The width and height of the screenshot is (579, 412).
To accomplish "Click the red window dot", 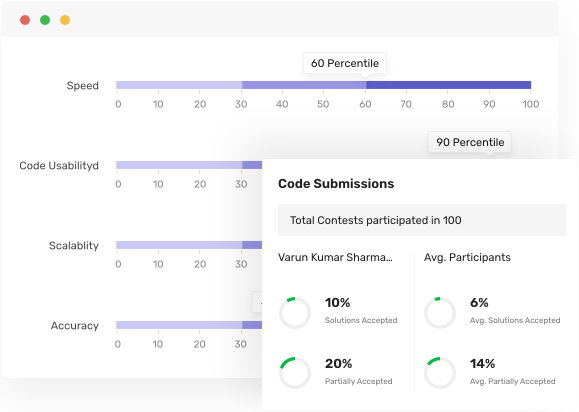I will click(x=25, y=20).
